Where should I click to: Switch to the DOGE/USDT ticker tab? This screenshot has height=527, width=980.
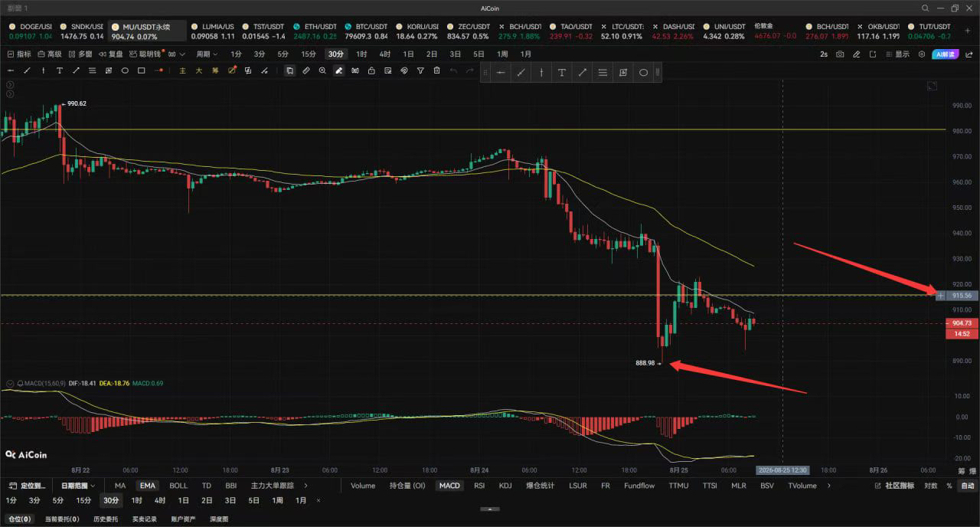pos(30,31)
